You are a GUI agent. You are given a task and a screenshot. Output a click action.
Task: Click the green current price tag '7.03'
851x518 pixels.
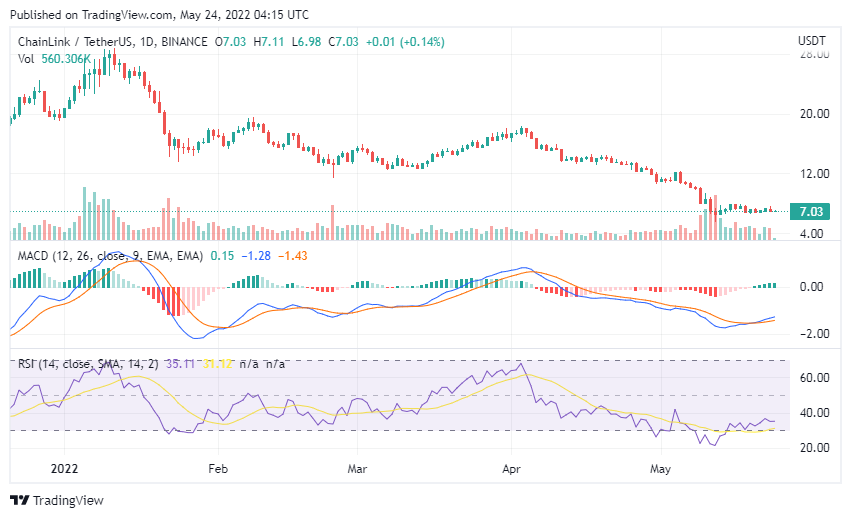[810, 211]
